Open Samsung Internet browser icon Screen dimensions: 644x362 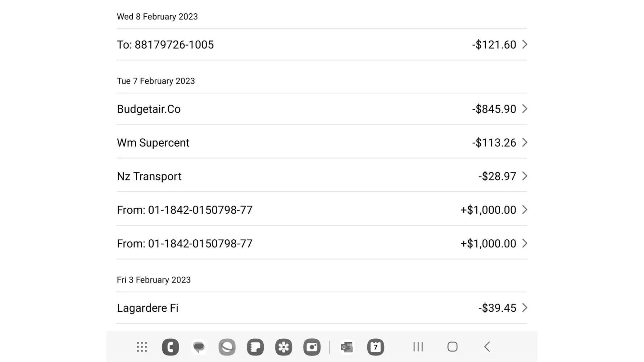tap(227, 347)
